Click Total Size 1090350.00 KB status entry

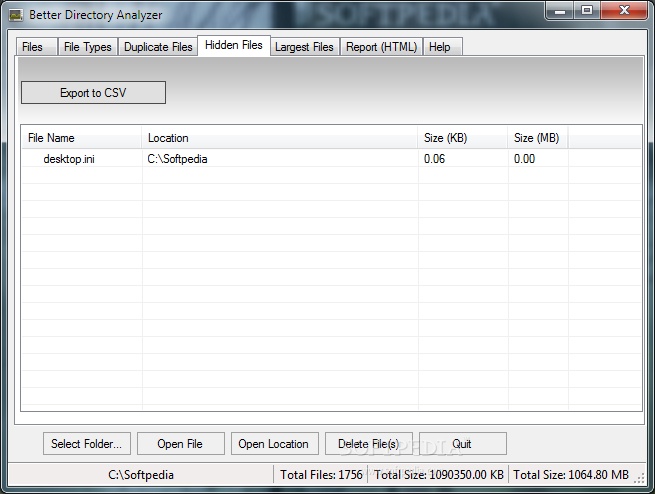[438, 475]
